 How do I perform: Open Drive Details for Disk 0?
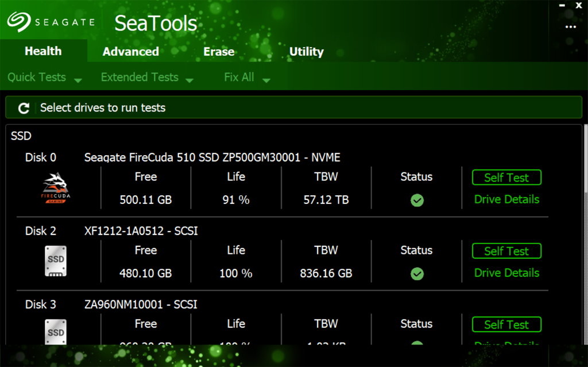(506, 199)
